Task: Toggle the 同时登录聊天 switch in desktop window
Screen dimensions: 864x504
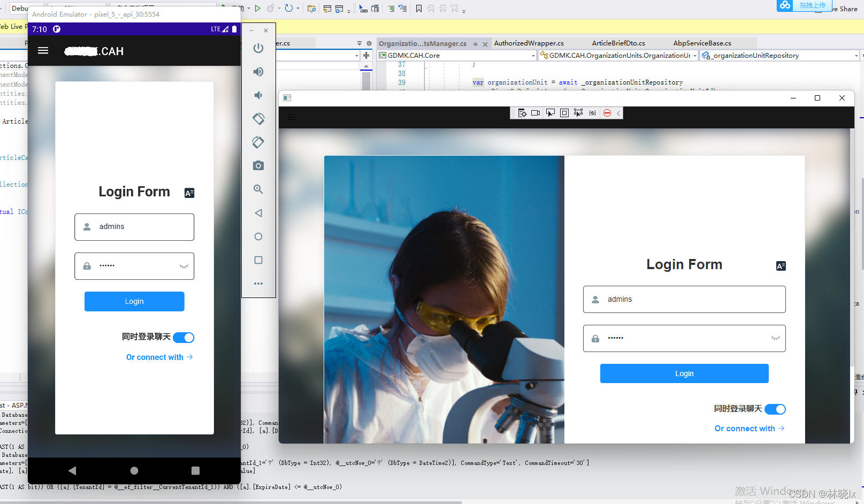Action: (775, 409)
